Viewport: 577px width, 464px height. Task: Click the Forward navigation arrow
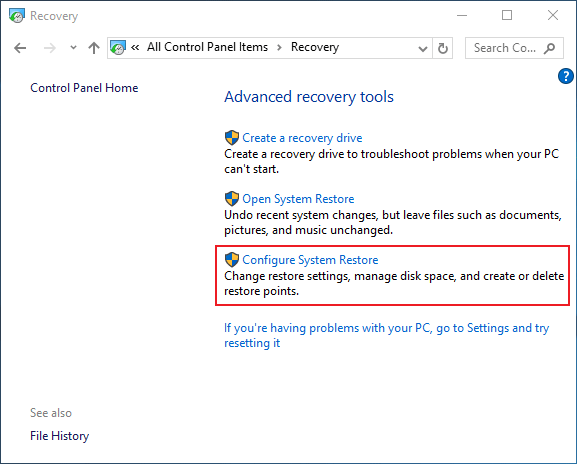[50, 48]
